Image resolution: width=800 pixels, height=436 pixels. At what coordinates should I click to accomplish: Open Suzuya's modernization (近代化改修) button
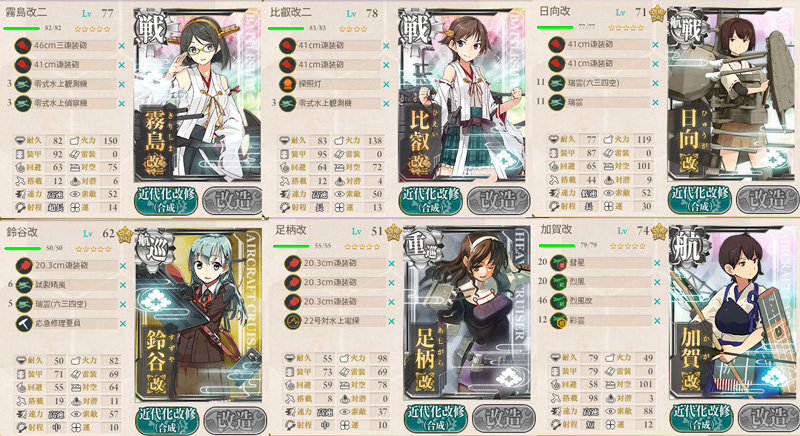167,420
